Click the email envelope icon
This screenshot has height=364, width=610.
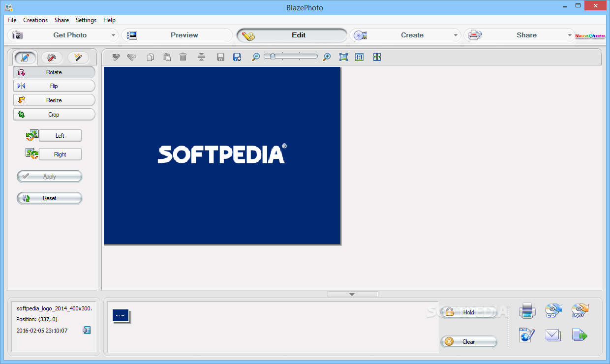553,335
